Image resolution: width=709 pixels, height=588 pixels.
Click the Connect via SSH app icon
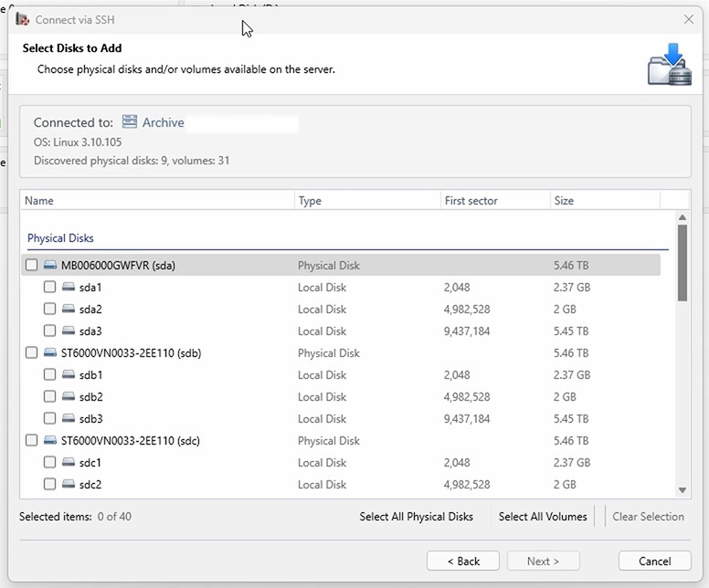[22, 19]
